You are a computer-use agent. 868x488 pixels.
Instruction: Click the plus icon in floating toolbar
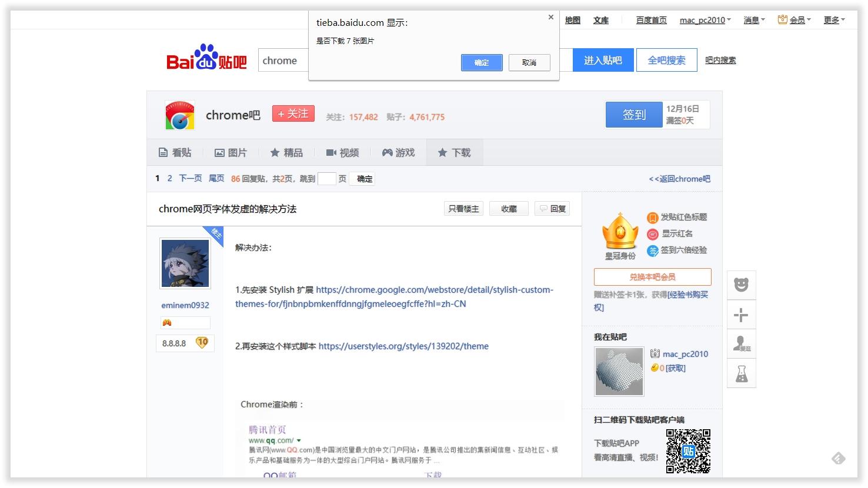tap(741, 315)
